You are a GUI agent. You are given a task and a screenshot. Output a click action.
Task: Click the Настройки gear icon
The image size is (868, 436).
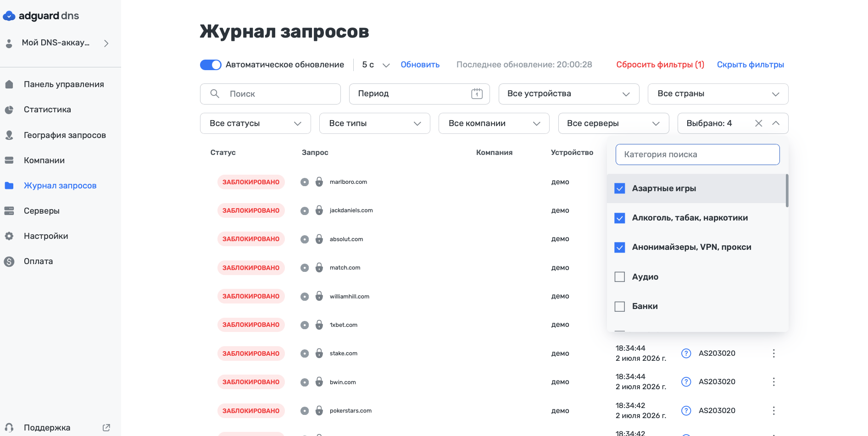point(9,236)
